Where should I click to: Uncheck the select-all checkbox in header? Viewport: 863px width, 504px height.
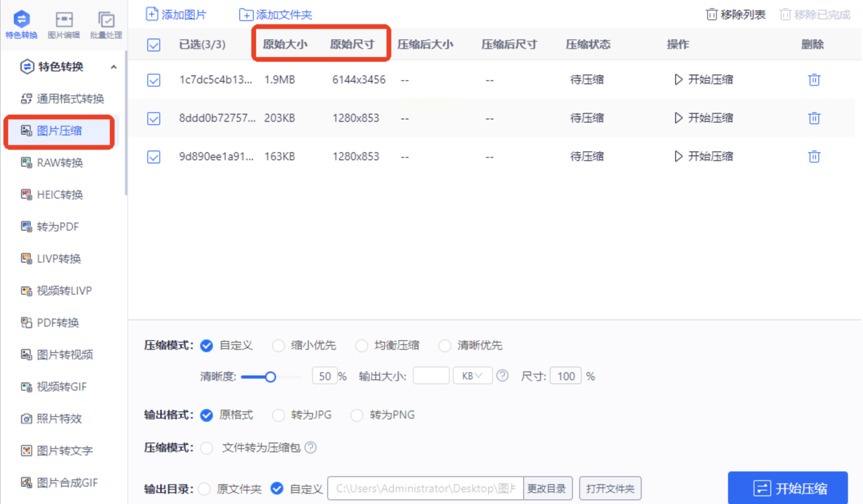click(x=154, y=45)
